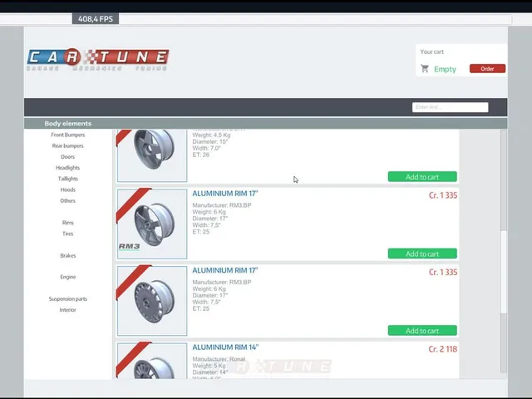The image size is (532, 399).
Task: Click the second Aluminium Rim 17" title above Ronal
Action: 225,271
